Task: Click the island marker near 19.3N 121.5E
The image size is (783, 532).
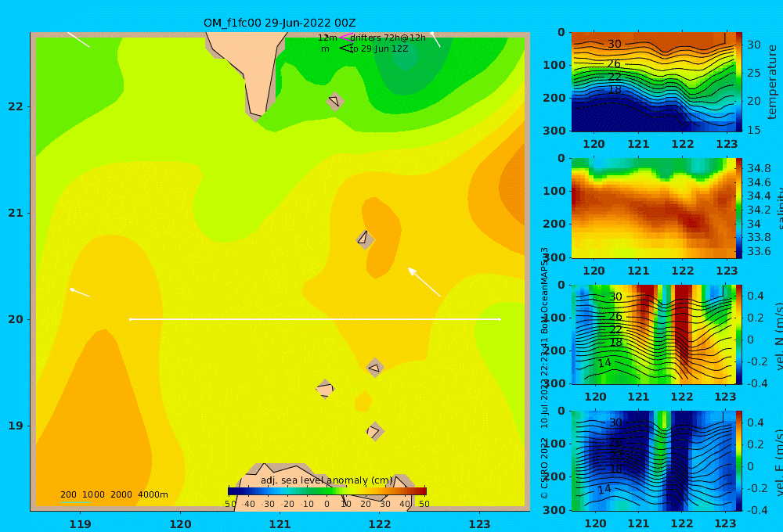Action: [x=325, y=390]
